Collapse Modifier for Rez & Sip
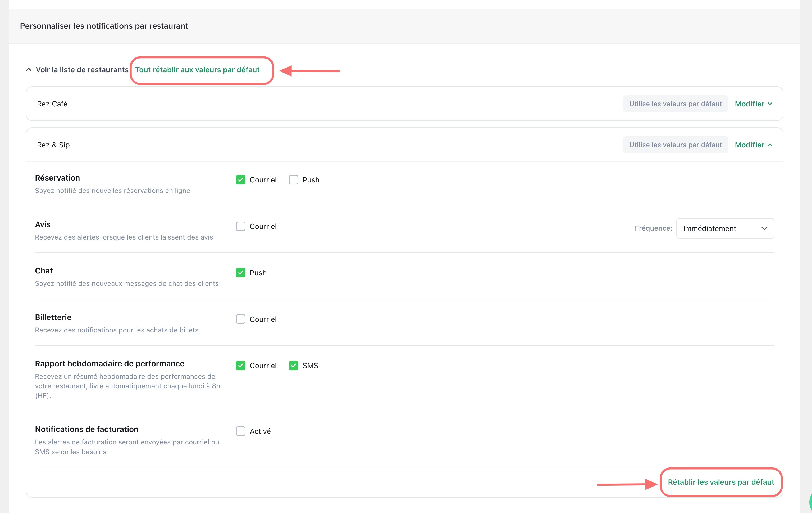This screenshot has height=513, width=812. coord(749,145)
